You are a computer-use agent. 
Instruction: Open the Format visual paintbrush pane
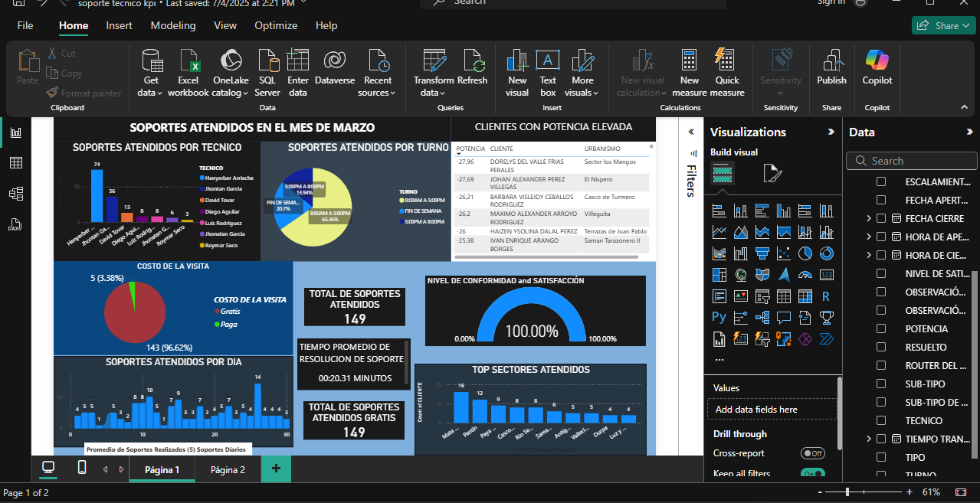click(773, 174)
